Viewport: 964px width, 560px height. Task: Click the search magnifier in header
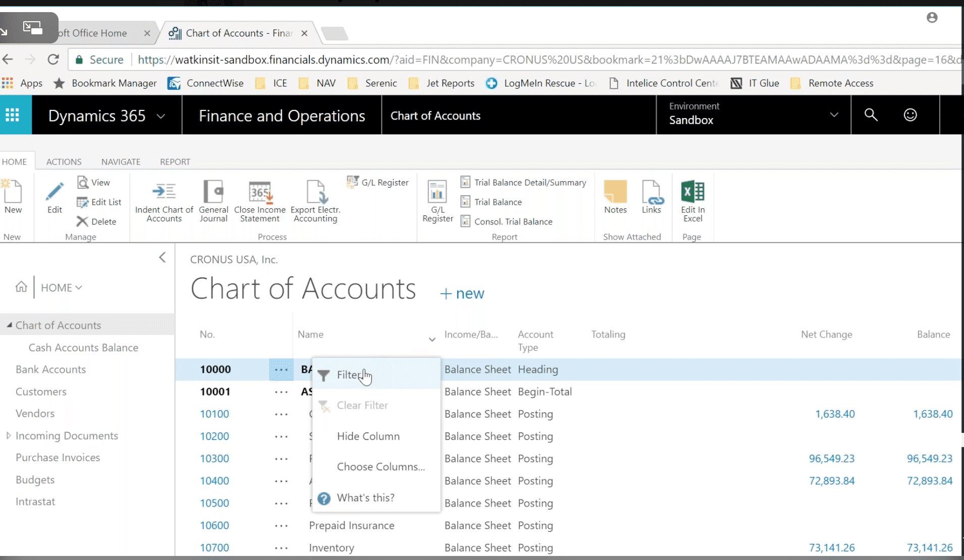(871, 115)
